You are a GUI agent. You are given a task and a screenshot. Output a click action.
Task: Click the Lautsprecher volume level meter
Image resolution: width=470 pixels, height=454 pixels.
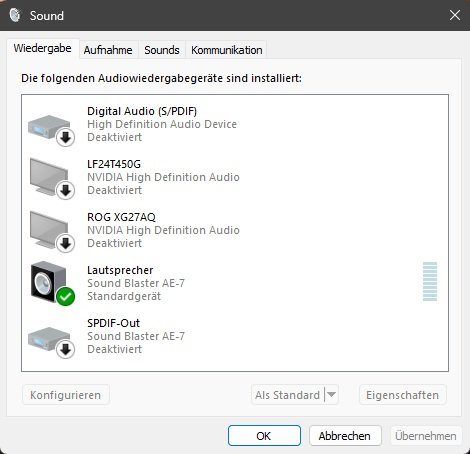pyautogui.click(x=430, y=281)
